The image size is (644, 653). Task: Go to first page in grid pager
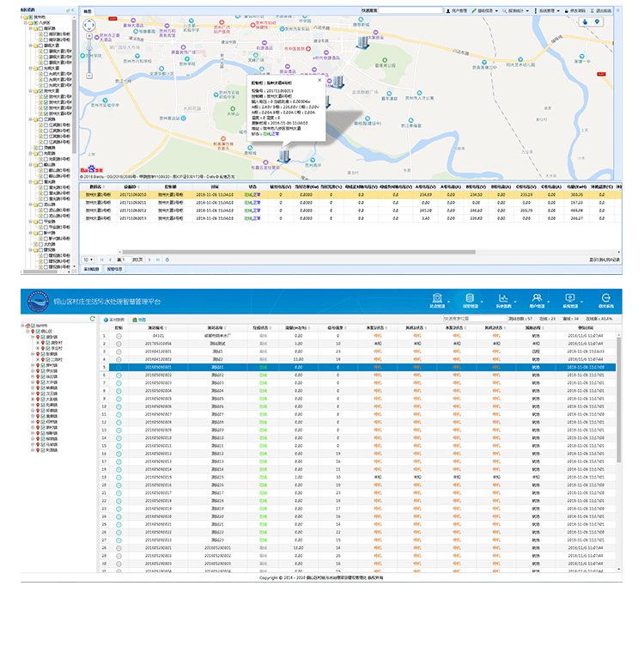tap(101, 259)
